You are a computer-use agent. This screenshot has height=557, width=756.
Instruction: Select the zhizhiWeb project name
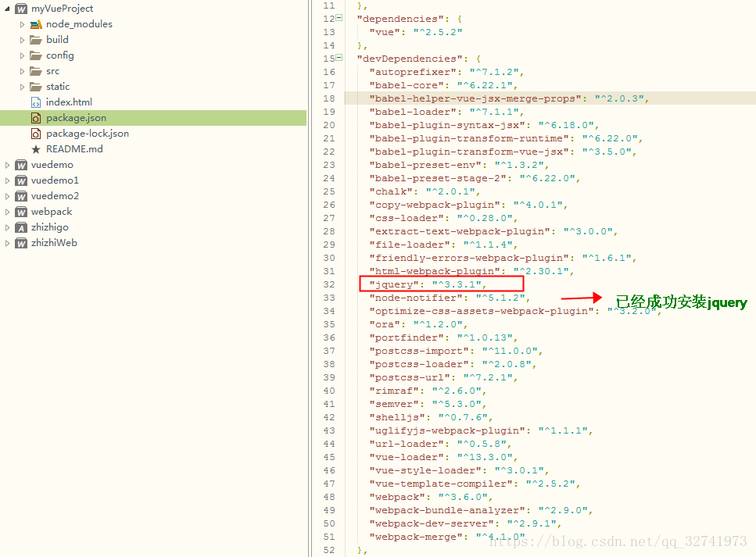point(54,243)
